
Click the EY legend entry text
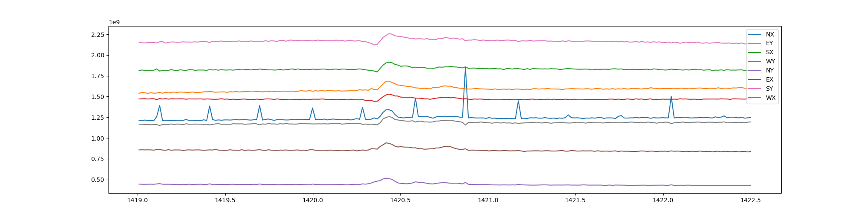point(769,43)
